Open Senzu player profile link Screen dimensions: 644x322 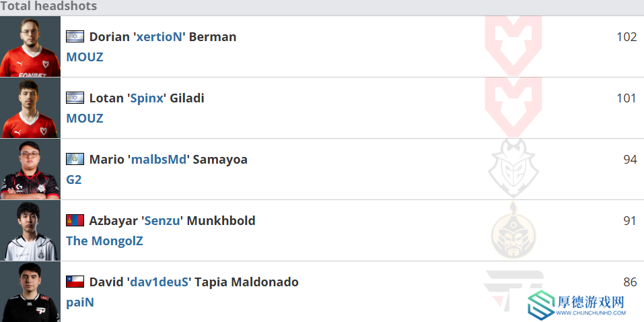click(162, 220)
